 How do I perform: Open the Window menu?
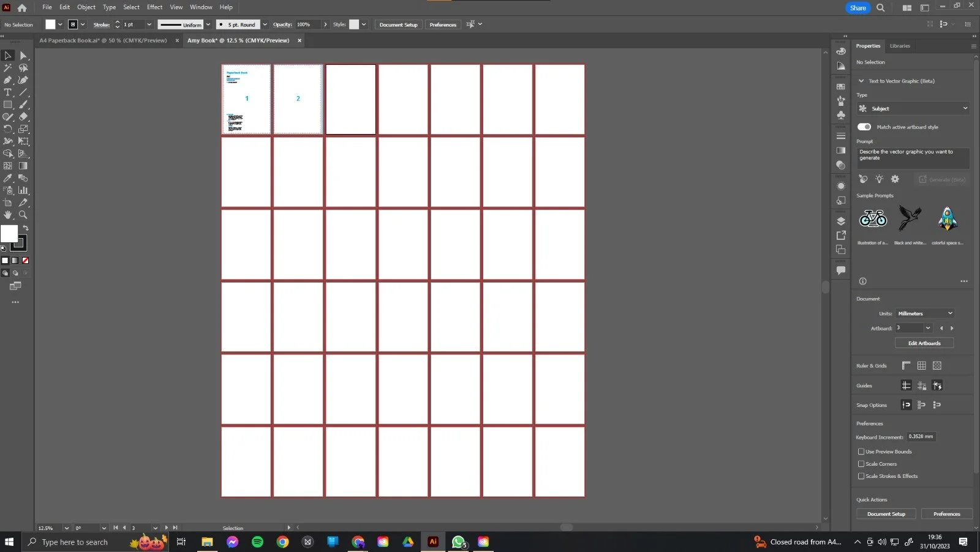pyautogui.click(x=201, y=7)
